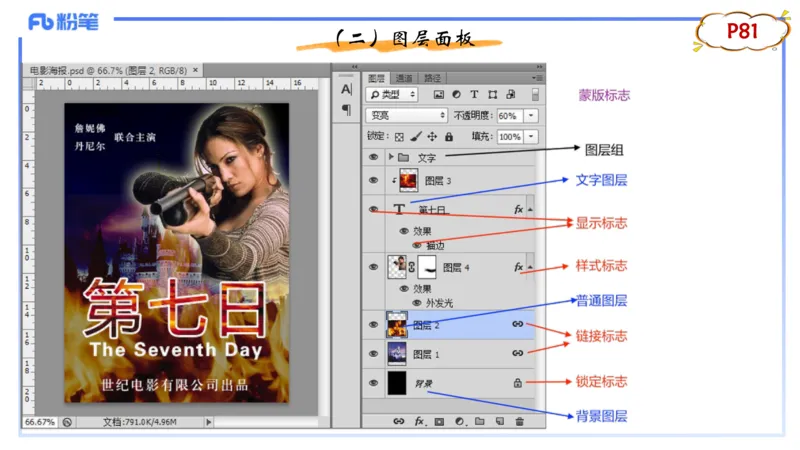
Task: Expand the 文字 layer group triangle
Action: [391, 157]
